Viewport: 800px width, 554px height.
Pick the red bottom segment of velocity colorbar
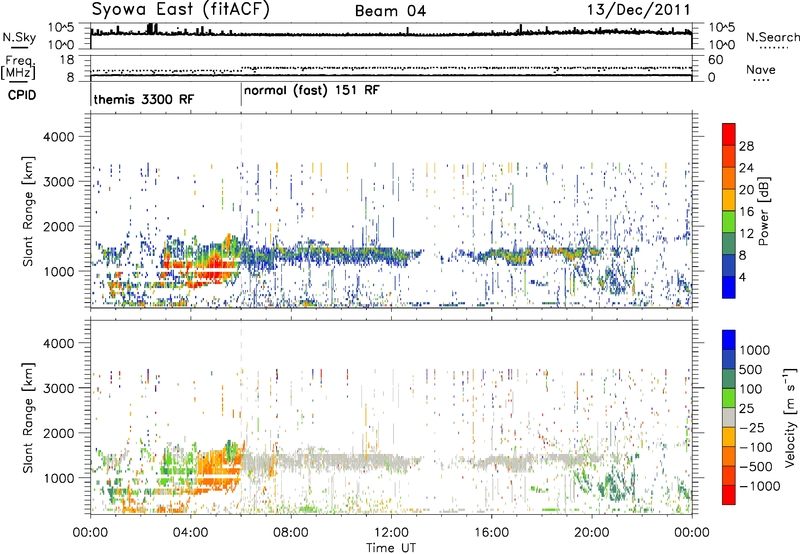pos(729,495)
